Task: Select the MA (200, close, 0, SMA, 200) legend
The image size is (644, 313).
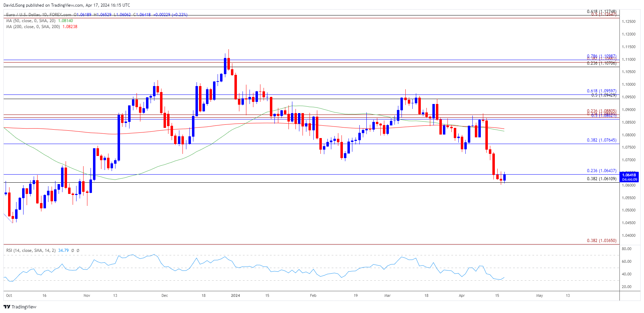Action: pos(33,27)
